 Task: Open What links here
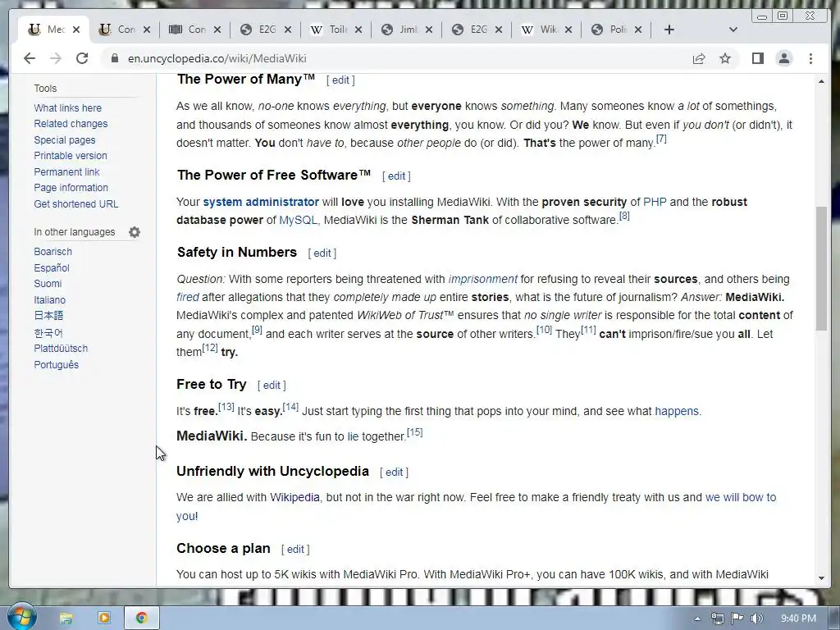pyautogui.click(x=67, y=107)
